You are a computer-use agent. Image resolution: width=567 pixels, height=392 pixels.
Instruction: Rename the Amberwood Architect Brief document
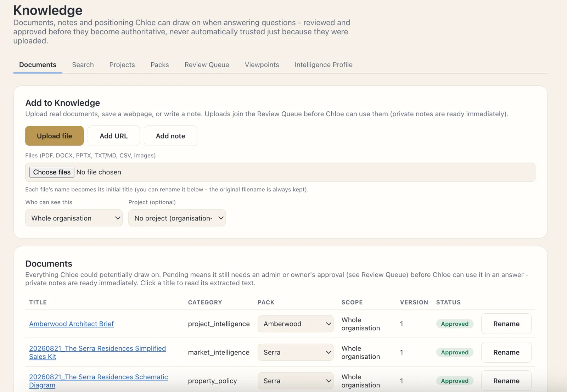coord(506,324)
